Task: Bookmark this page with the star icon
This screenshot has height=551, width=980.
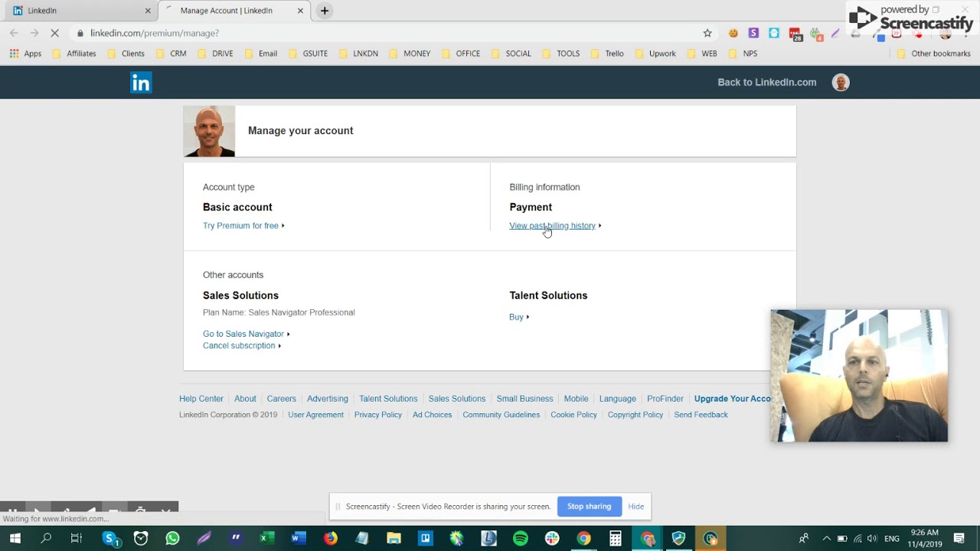Action: [707, 33]
